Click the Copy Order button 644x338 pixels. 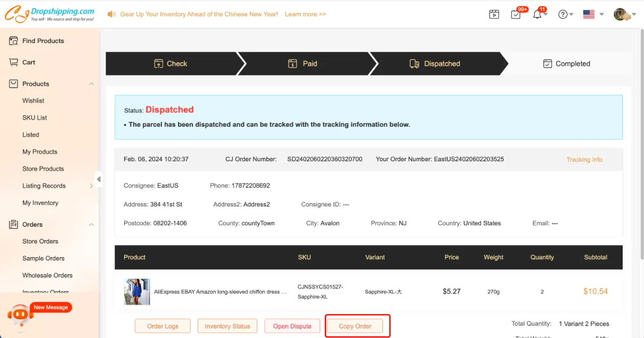tap(355, 326)
